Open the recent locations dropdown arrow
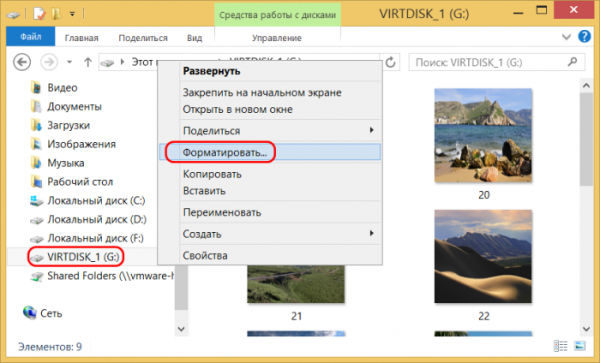600x363 pixels. click(69, 62)
